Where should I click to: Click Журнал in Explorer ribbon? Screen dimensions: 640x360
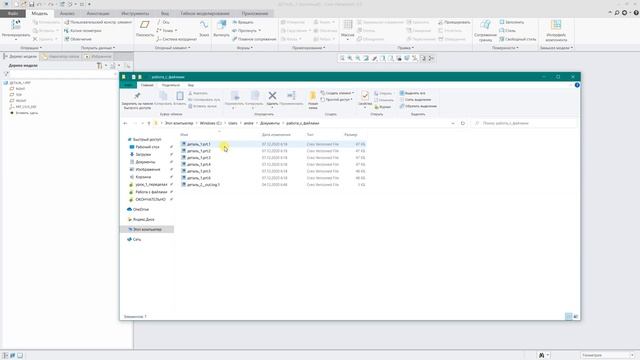pos(382,107)
